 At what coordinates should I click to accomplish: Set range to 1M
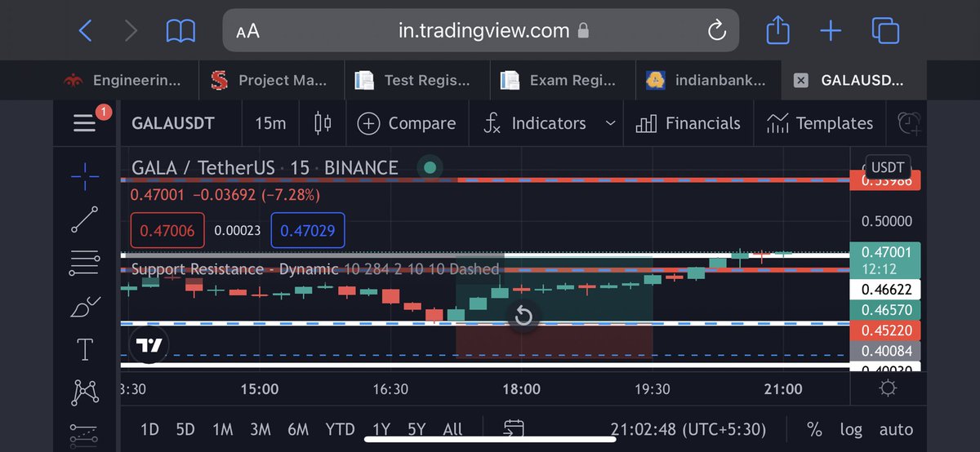click(x=222, y=429)
